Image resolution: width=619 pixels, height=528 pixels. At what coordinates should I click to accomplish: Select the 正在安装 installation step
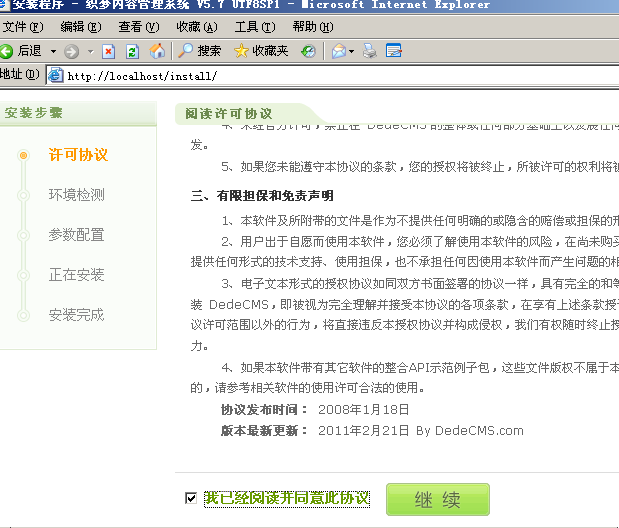77,275
